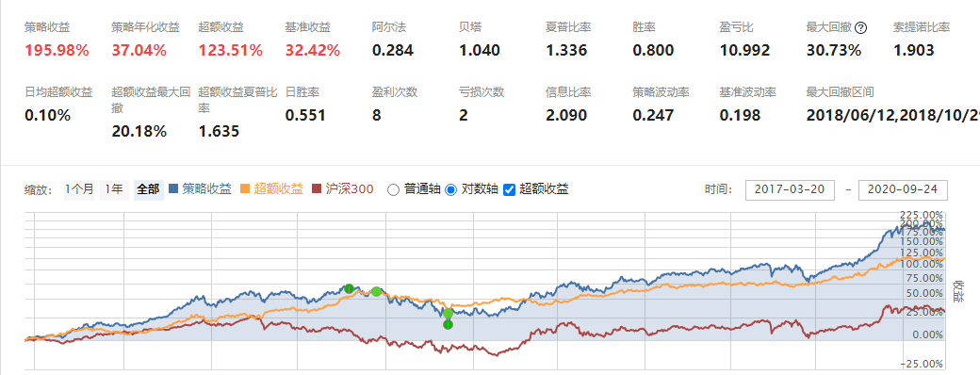Image resolution: width=980 pixels, height=375 pixels.
Task: Click the start date field 2017-03-20
Action: pos(790,189)
